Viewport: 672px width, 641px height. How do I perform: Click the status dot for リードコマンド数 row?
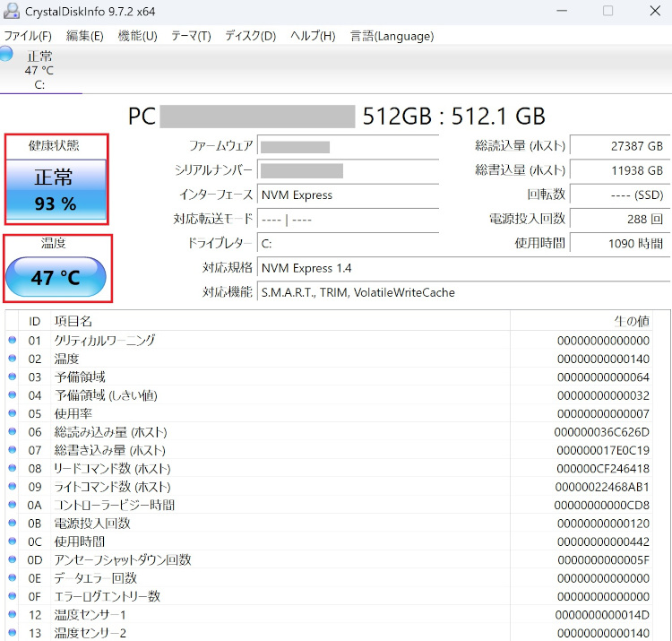tap(12, 468)
